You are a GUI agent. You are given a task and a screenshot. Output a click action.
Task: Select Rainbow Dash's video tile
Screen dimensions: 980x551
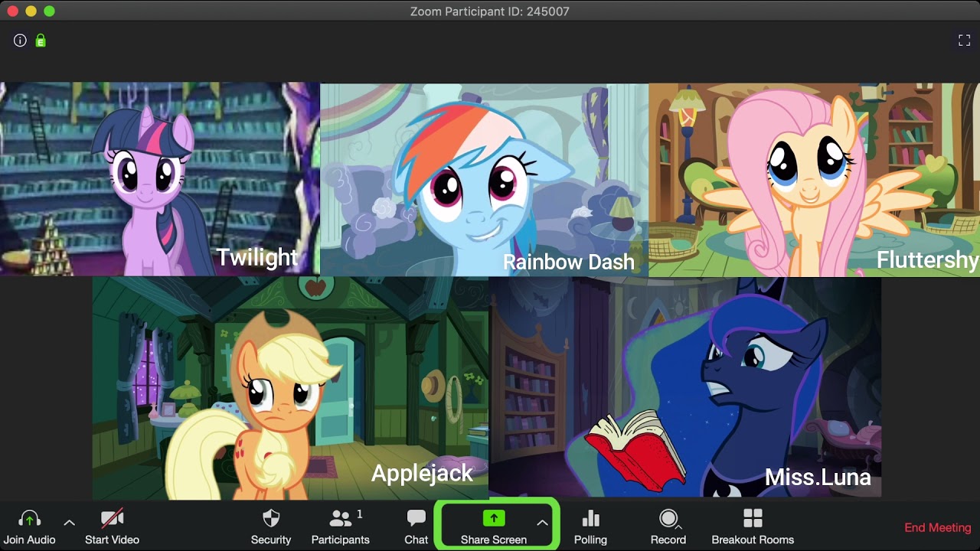484,179
